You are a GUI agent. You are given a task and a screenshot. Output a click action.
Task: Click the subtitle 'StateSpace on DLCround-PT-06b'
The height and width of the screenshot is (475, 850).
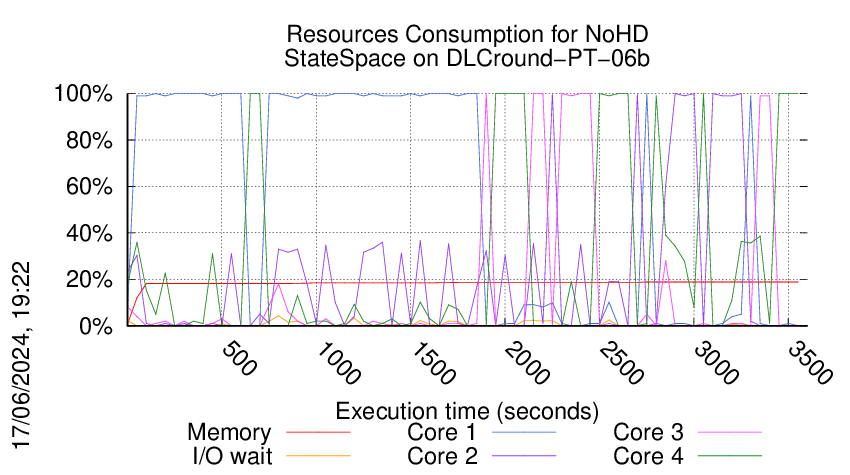click(467, 58)
